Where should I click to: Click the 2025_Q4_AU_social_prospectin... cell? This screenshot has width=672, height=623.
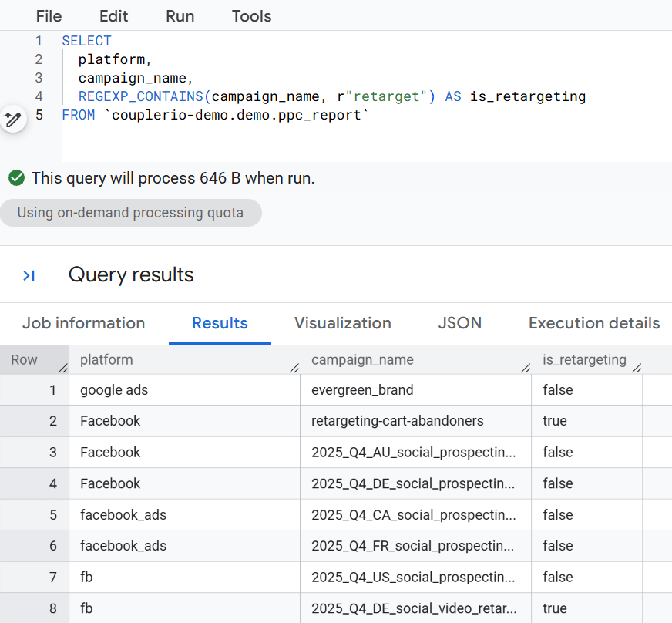(x=416, y=453)
